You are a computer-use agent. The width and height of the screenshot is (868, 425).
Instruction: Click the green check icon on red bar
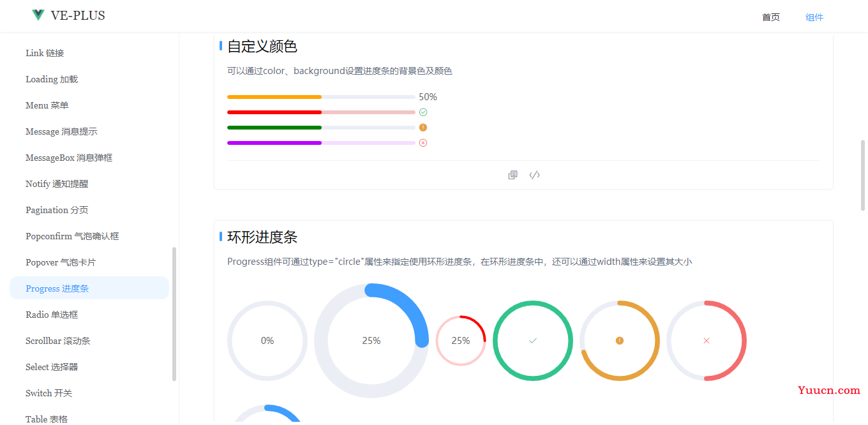tap(423, 112)
